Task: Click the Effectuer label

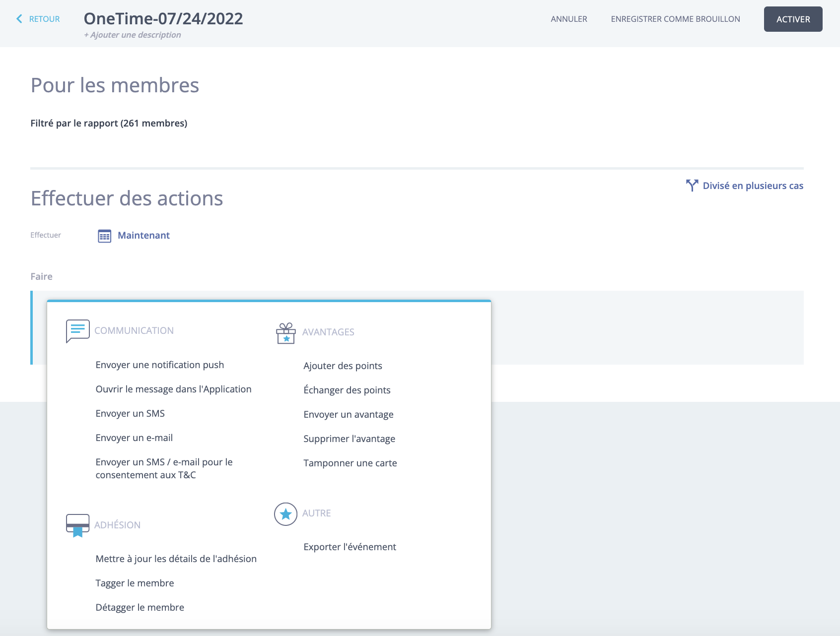Action: tap(46, 235)
